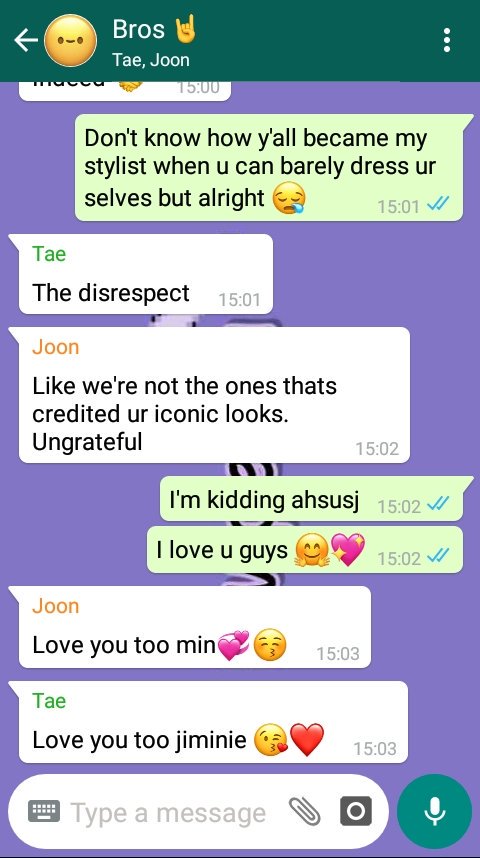This screenshot has height=858, width=480.
Task: Tap Joon's name above Ungrateful message
Action: tap(56, 347)
